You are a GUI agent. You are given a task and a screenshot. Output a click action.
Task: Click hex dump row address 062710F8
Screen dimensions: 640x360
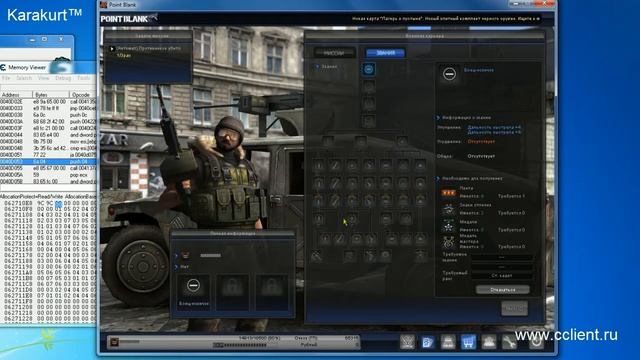point(18,209)
